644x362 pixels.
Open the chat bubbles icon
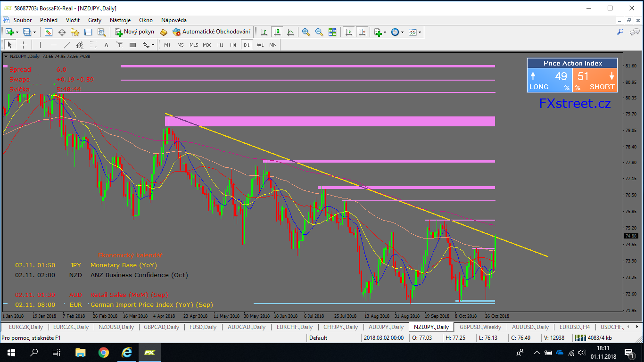tap(634, 32)
